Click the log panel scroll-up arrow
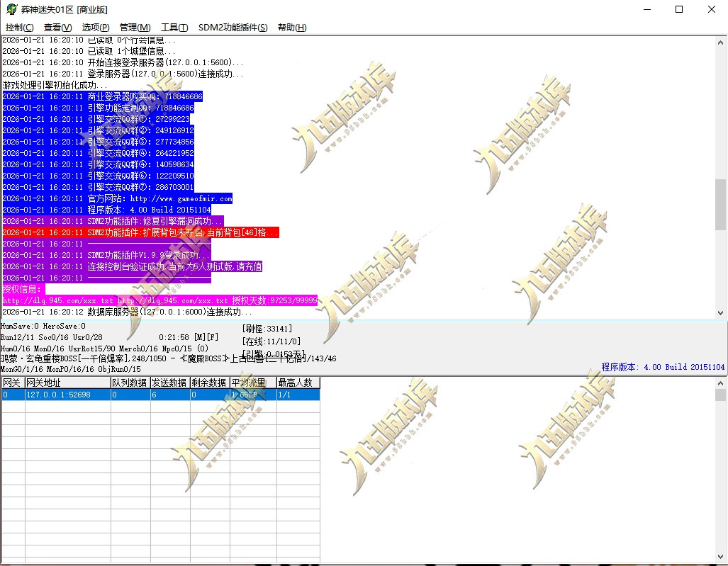 click(720, 43)
